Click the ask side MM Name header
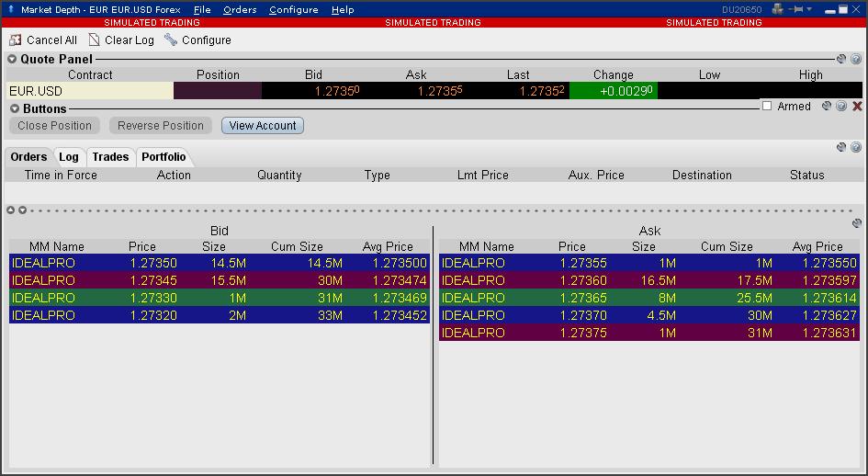 pyautogui.click(x=487, y=246)
